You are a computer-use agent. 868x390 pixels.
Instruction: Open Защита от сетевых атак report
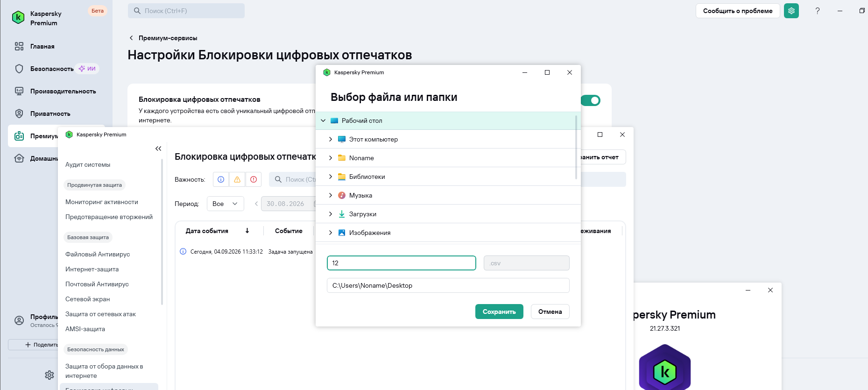pos(100,314)
